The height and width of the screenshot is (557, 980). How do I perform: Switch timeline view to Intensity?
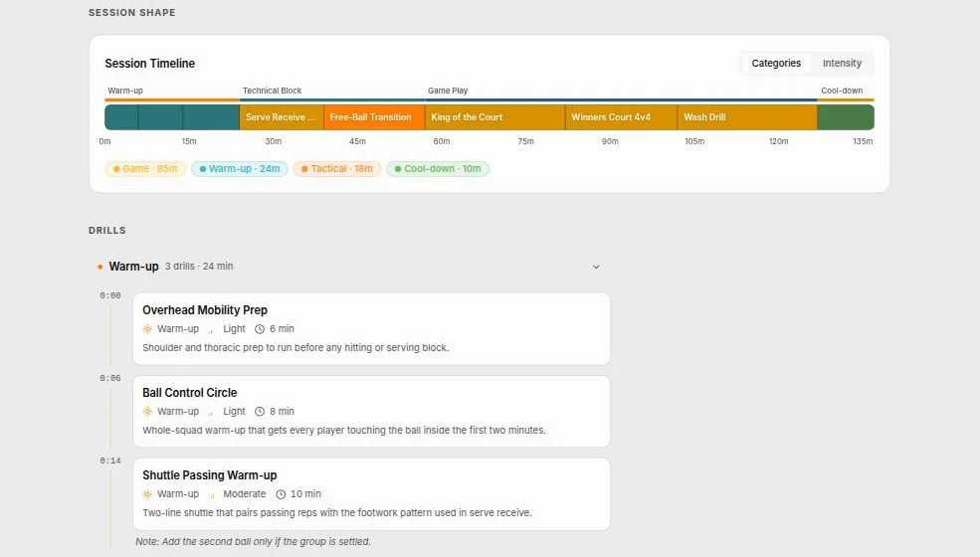tap(842, 63)
